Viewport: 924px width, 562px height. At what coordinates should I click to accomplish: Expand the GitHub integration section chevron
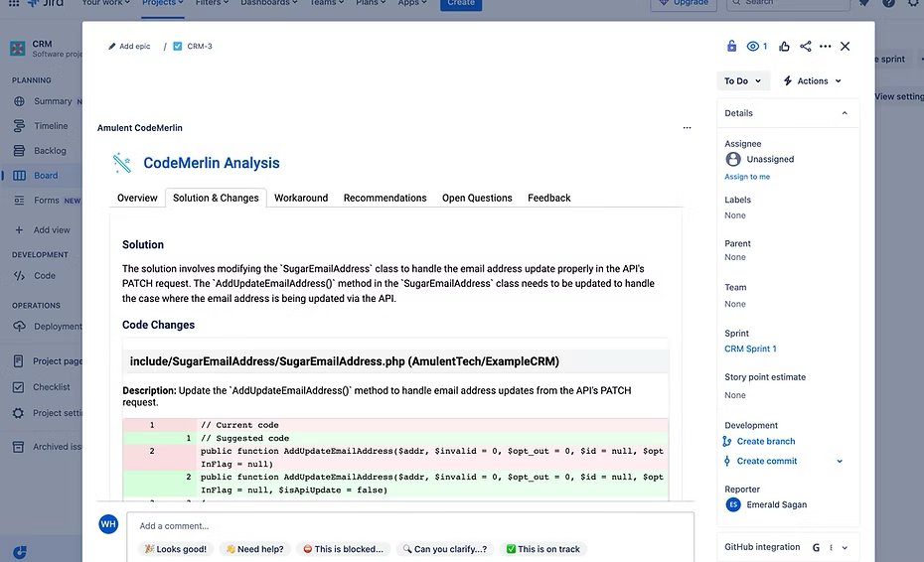(845, 548)
